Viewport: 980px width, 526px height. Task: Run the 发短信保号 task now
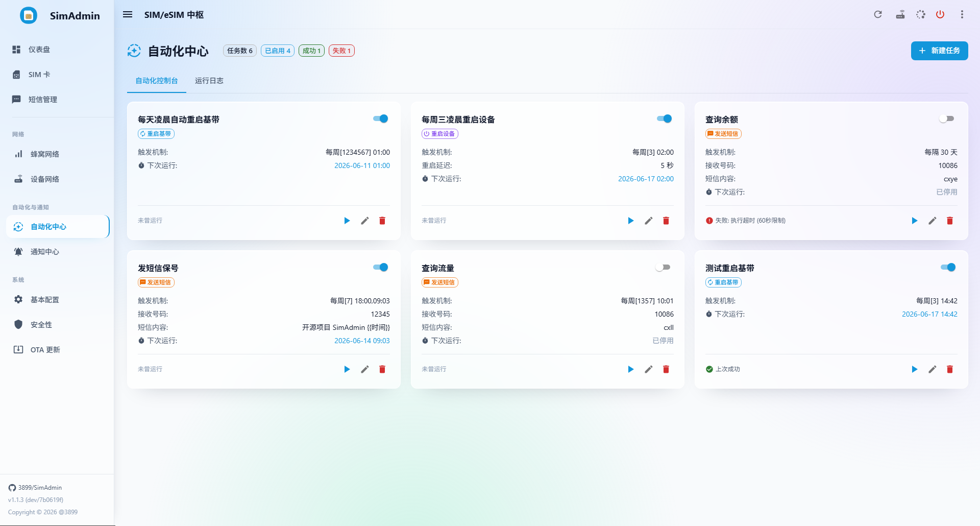[347, 369]
